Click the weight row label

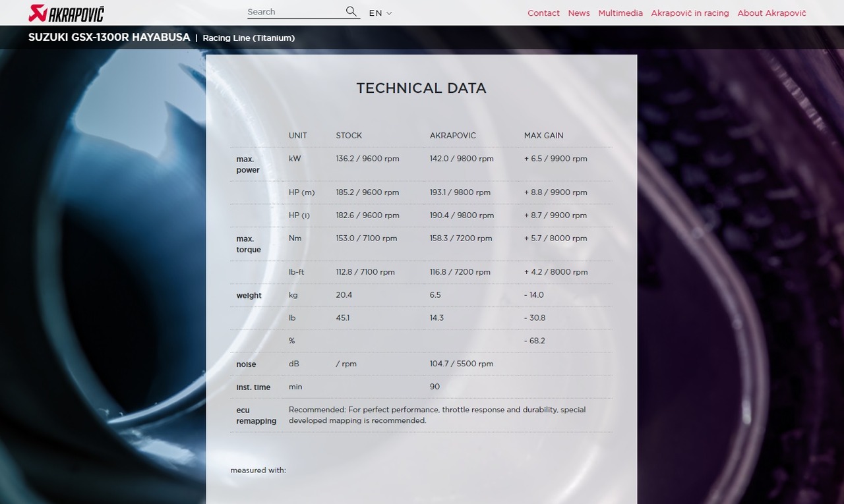[249, 296]
